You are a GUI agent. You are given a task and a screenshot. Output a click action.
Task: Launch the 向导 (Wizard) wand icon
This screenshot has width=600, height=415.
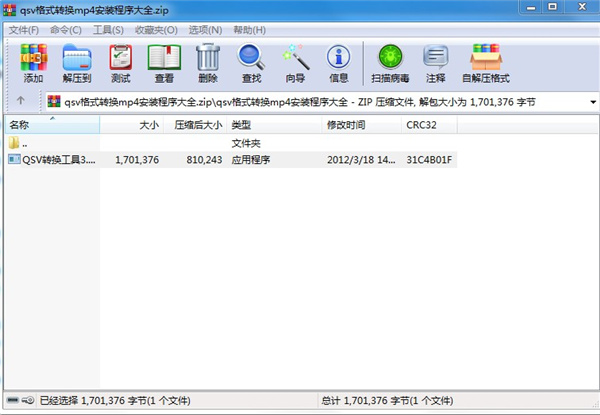point(295,62)
